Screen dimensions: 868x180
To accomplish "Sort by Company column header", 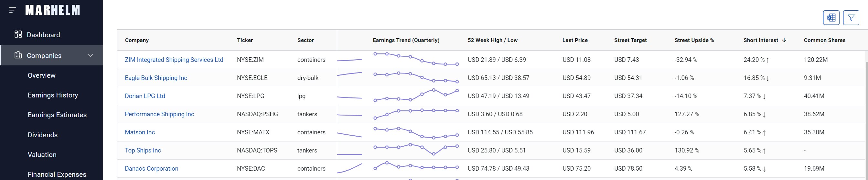I will (x=137, y=40).
